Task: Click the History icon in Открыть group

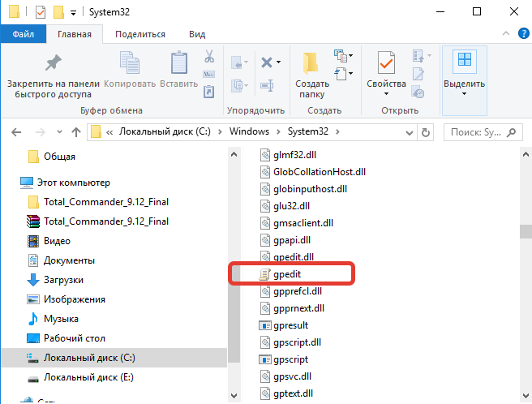Action: point(418,92)
